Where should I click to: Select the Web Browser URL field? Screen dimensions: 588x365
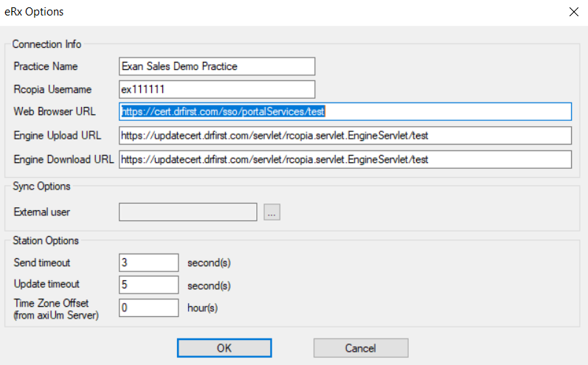pyautogui.click(x=345, y=111)
